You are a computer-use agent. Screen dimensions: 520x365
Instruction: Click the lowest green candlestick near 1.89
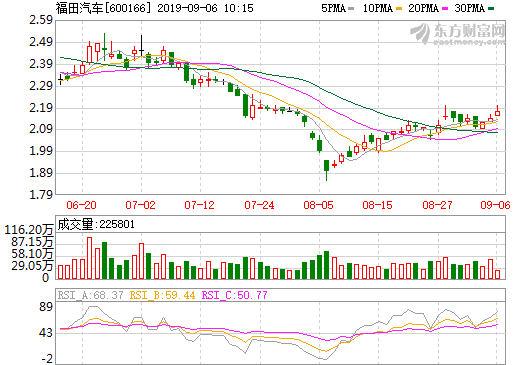[x=326, y=170]
